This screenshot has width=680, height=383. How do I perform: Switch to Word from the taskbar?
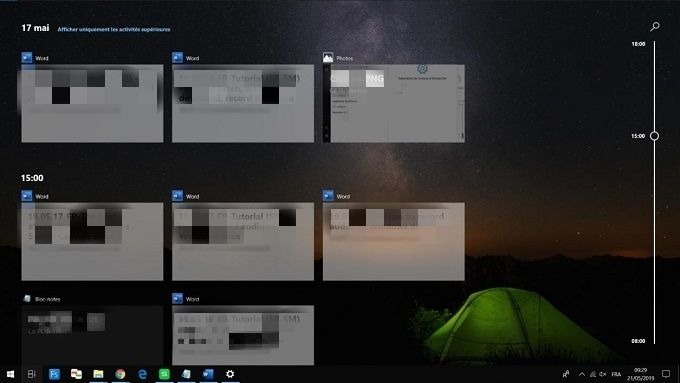(208, 374)
